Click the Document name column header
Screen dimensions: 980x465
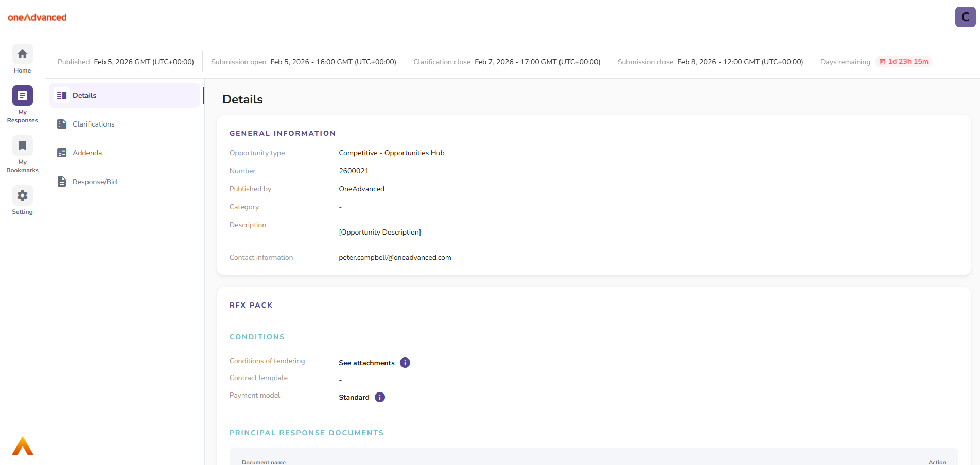[264, 462]
